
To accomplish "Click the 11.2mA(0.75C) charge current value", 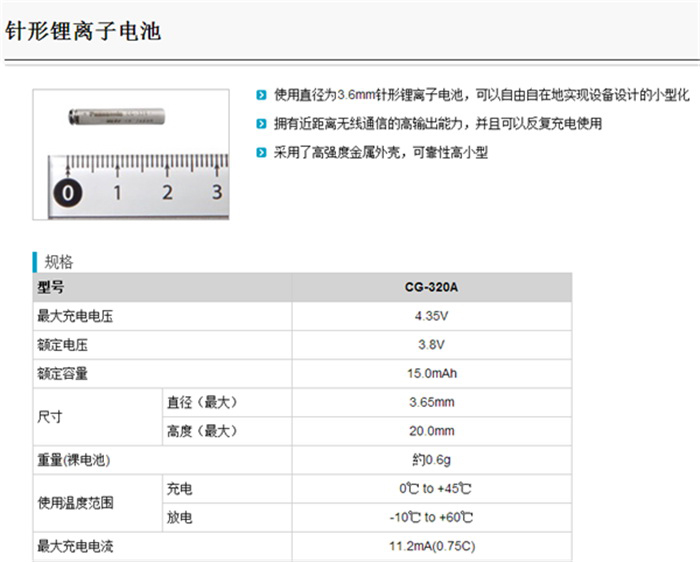I will click(432, 546).
